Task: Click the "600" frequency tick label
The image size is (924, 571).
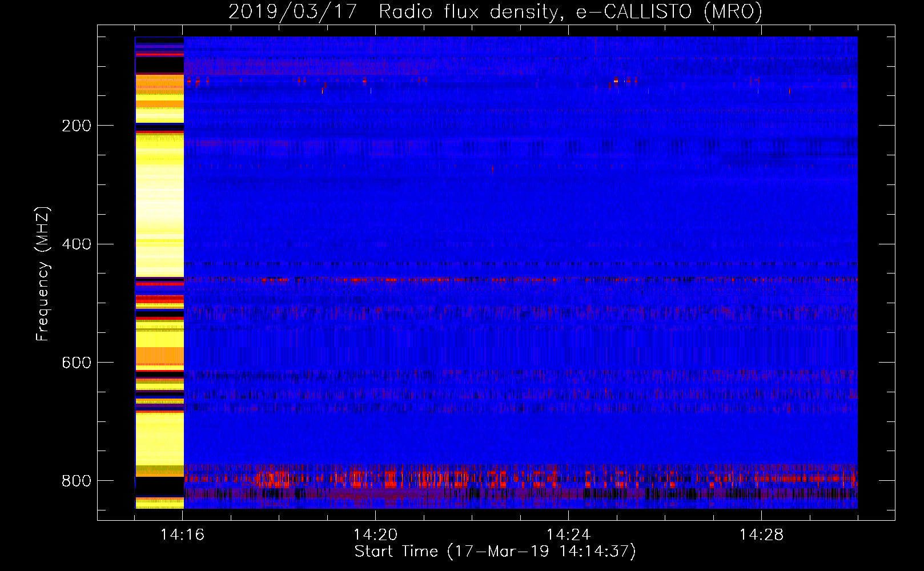Action: (x=76, y=363)
